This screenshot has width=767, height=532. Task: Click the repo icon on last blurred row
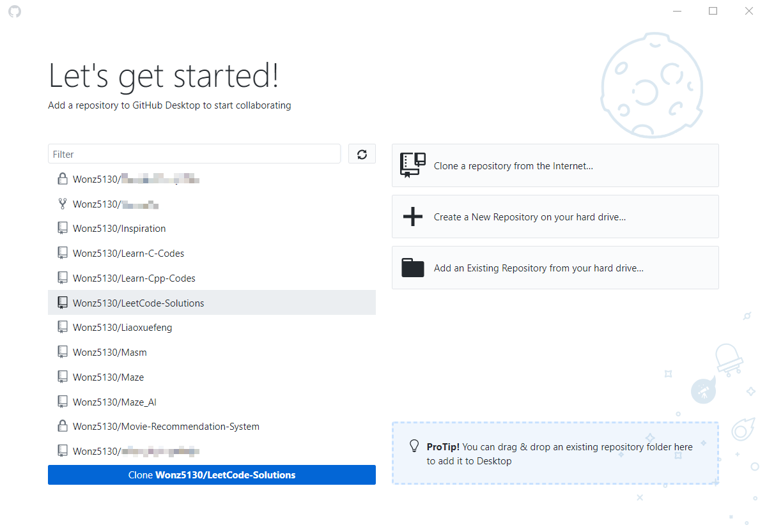pos(63,451)
